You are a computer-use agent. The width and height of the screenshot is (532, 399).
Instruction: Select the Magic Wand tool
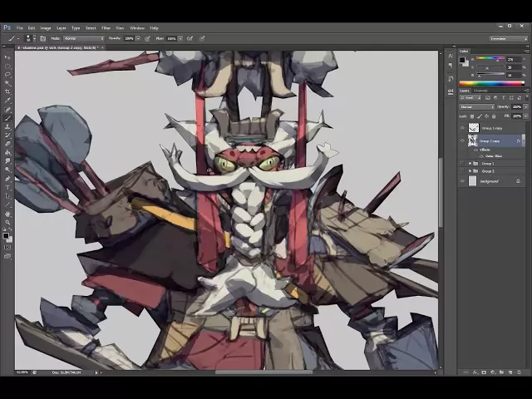(7, 83)
